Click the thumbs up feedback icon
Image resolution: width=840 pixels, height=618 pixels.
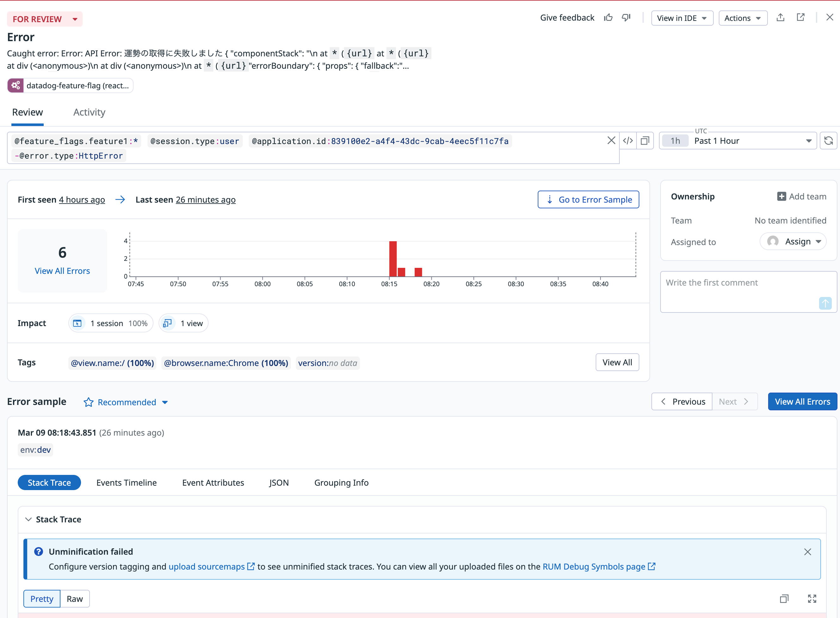(608, 18)
